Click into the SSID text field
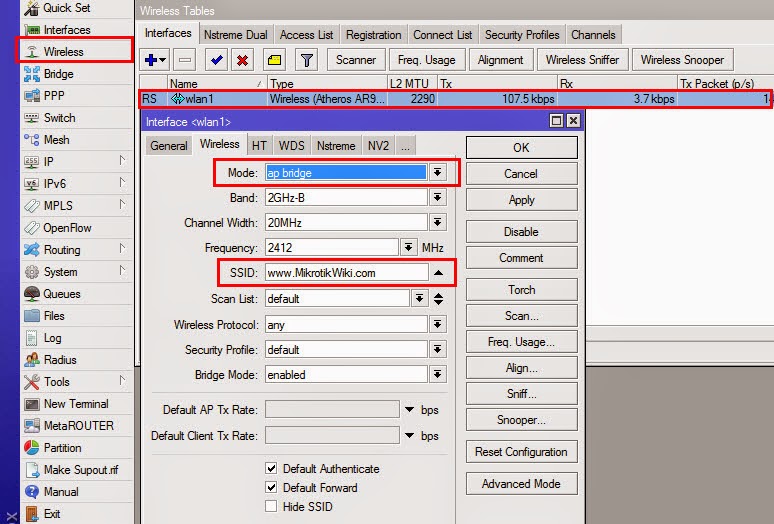 coord(346,273)
